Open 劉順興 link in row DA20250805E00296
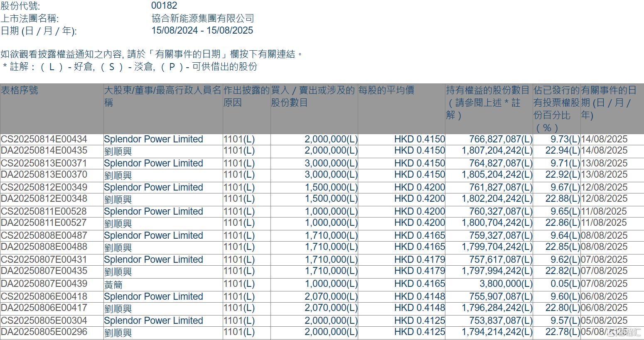Viewport: 644px width, 340px height. [118, 333]
